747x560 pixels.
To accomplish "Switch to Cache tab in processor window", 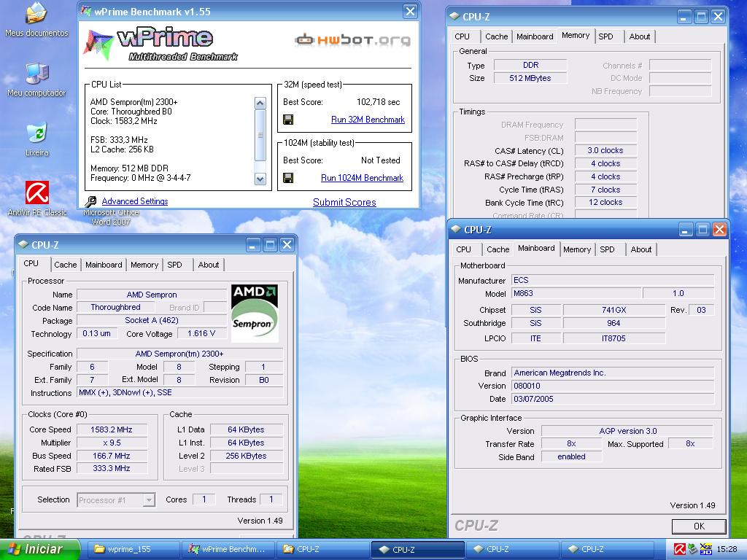I will 65,265.
